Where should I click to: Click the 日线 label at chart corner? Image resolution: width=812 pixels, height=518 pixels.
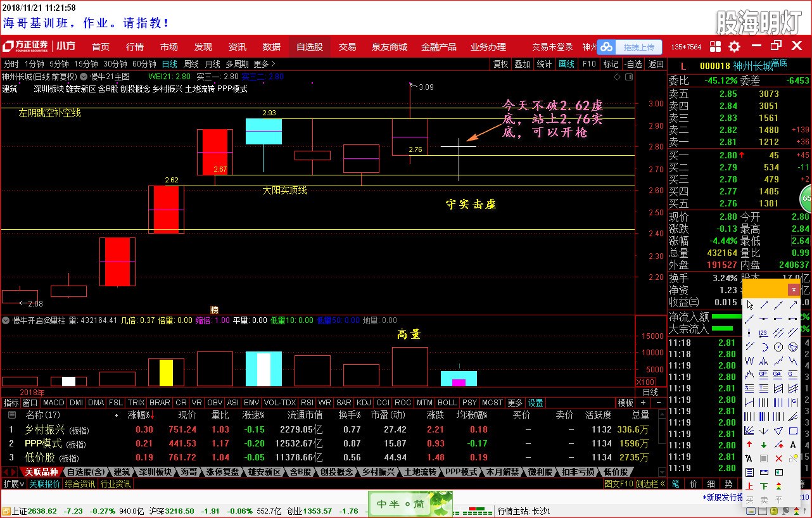(650, 392)
